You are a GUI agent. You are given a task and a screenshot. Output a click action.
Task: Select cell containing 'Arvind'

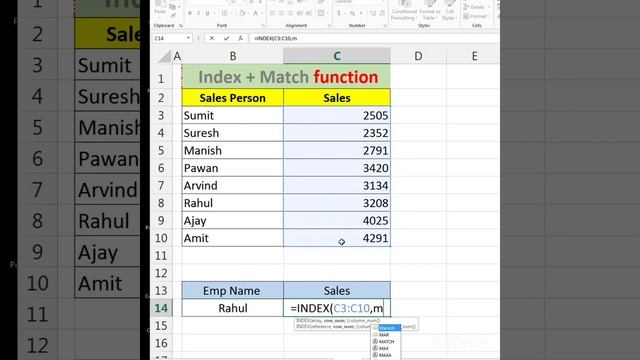(233, 186)
